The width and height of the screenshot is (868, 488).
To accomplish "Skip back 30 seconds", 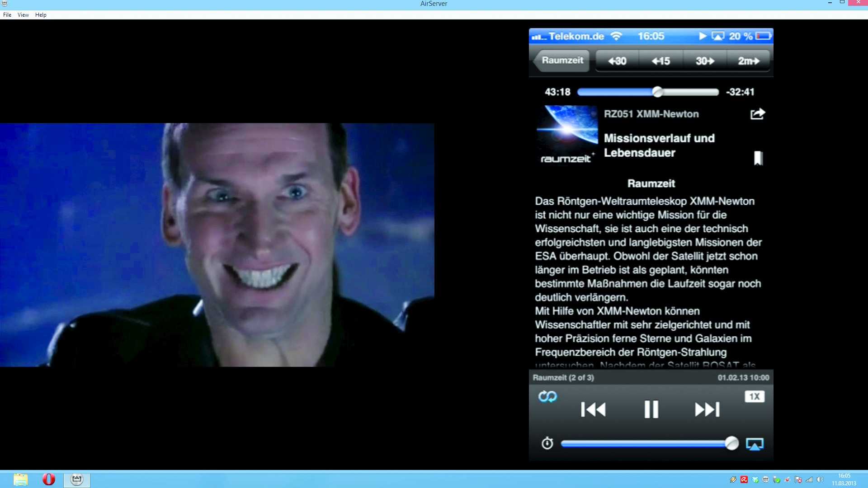I will pos(617,61).
